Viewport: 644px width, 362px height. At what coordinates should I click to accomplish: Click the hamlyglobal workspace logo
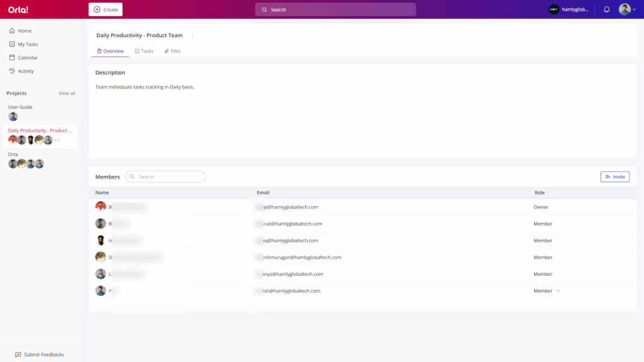[x=553, y=9]
